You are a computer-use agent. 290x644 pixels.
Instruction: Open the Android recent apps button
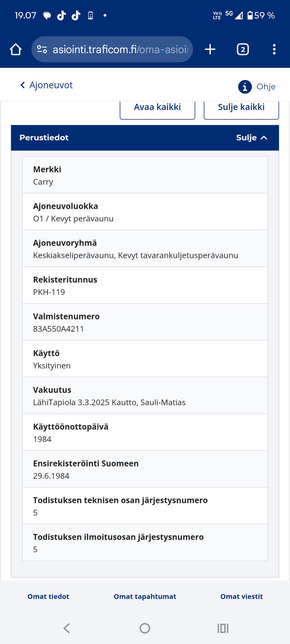223,628
